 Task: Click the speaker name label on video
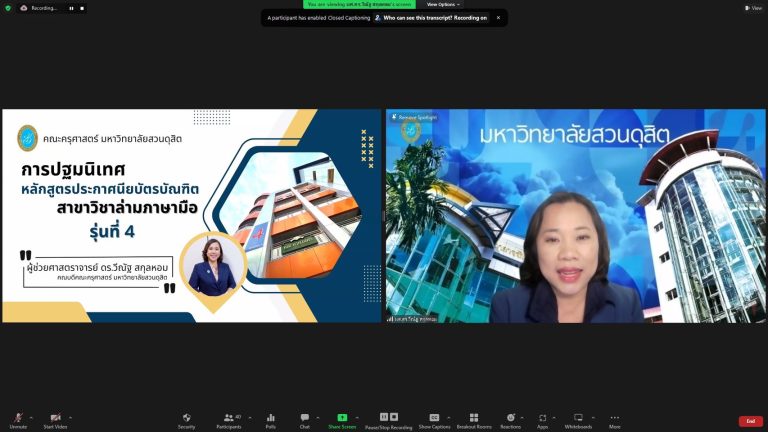click(x=412, y=318)
